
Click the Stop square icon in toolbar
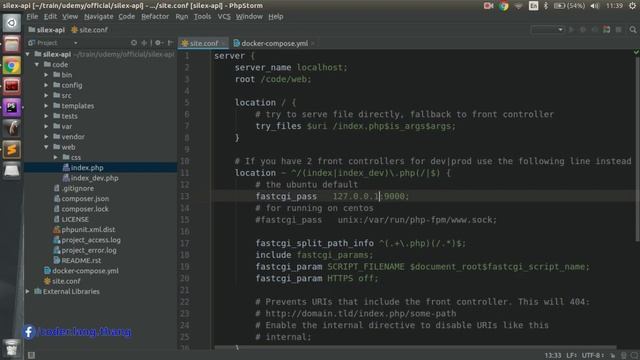[619, 30]
